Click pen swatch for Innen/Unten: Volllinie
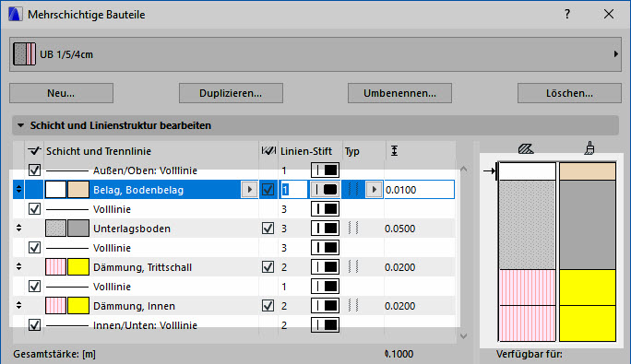Viewport: 631px width, 364px height. 325,324
